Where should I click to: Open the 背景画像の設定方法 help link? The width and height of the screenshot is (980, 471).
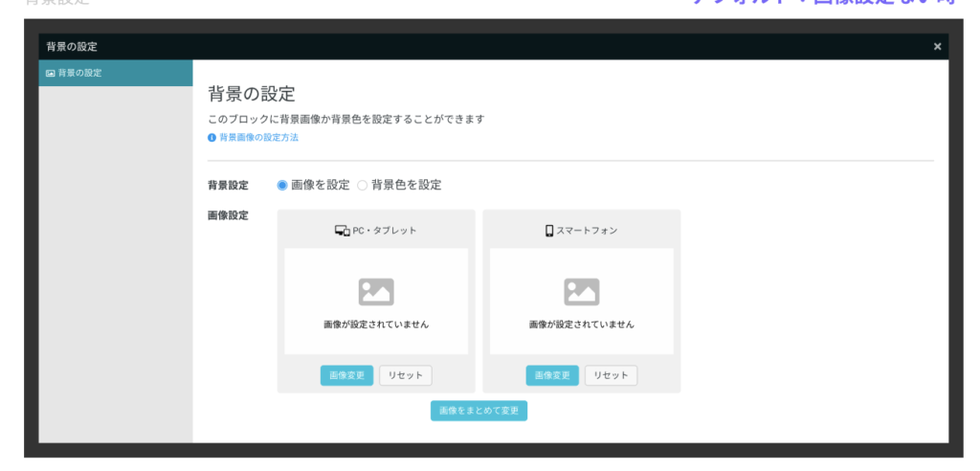(258, 138)
